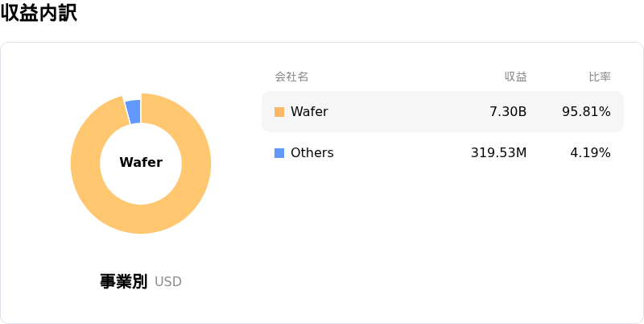The height and width of the screenshot is (324, 644).
Task: Click the 事業別 label below the chart
Action: pyautogui.click(x=123, y=281)
